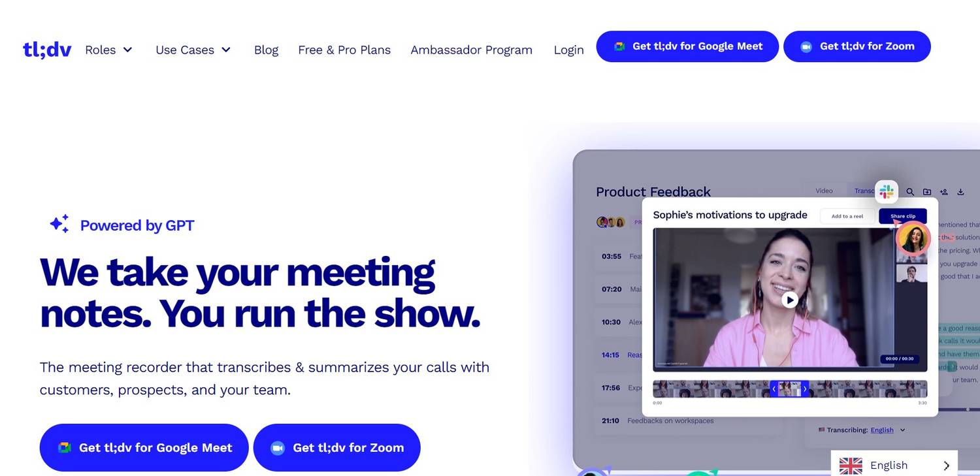This screenshot has height=476, width=980.
Task: Expand the Use Cases dropdown menu
Action: tap(193, 50)
